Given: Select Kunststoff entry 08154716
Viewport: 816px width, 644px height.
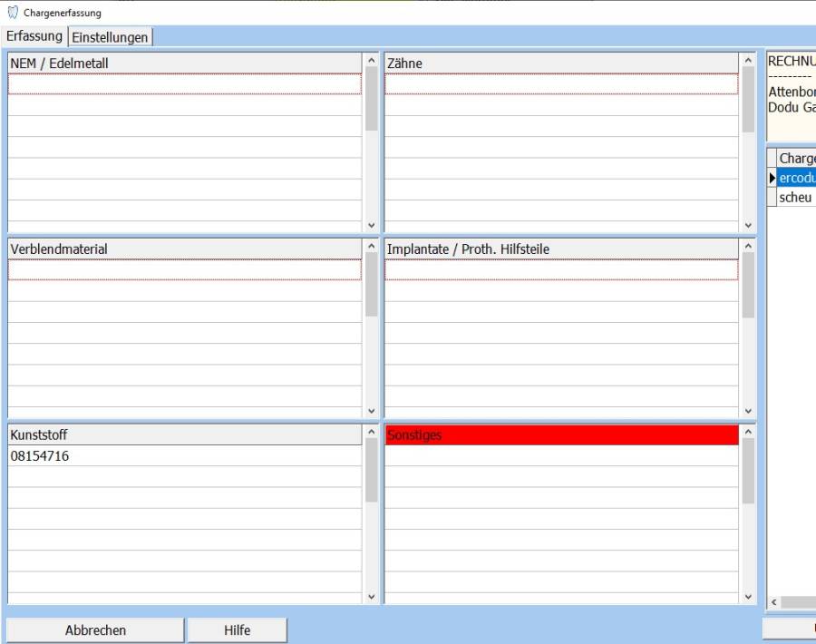Looking at the screenshot, I should (185, 456).
